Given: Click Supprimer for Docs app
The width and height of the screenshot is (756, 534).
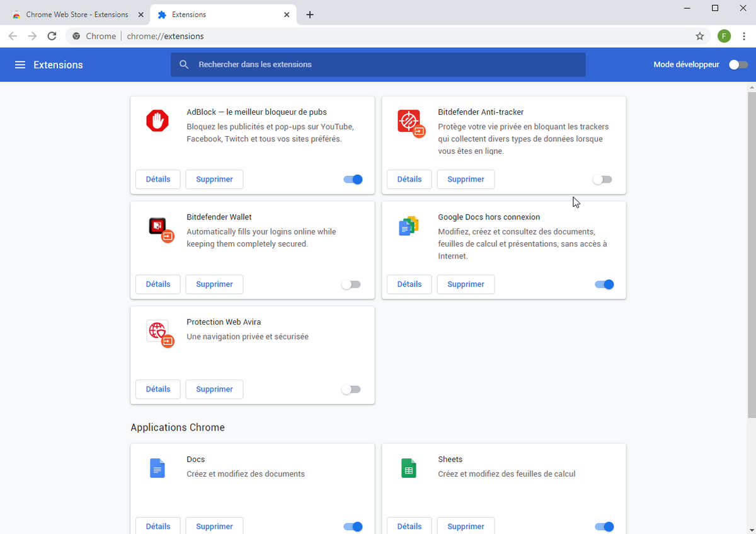Looking at the screenshot, I should (x=214, y=526).
